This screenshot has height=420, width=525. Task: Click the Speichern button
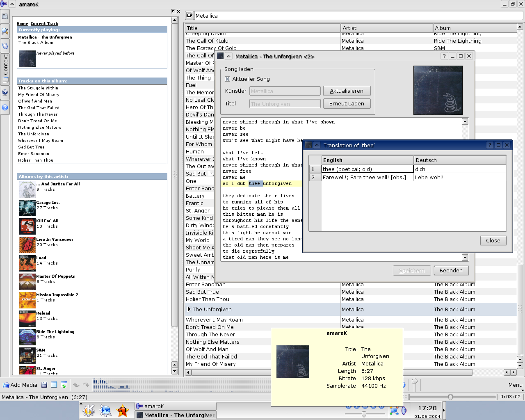click(412, 271)
